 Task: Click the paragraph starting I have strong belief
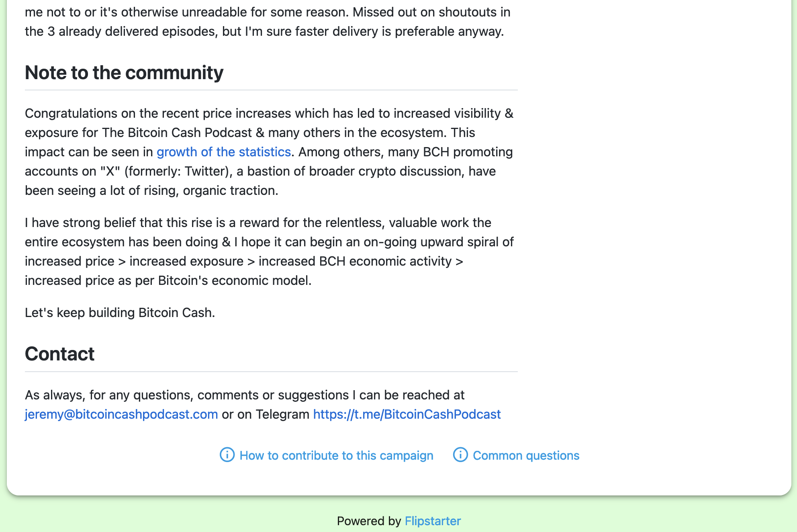coord(269,242)
